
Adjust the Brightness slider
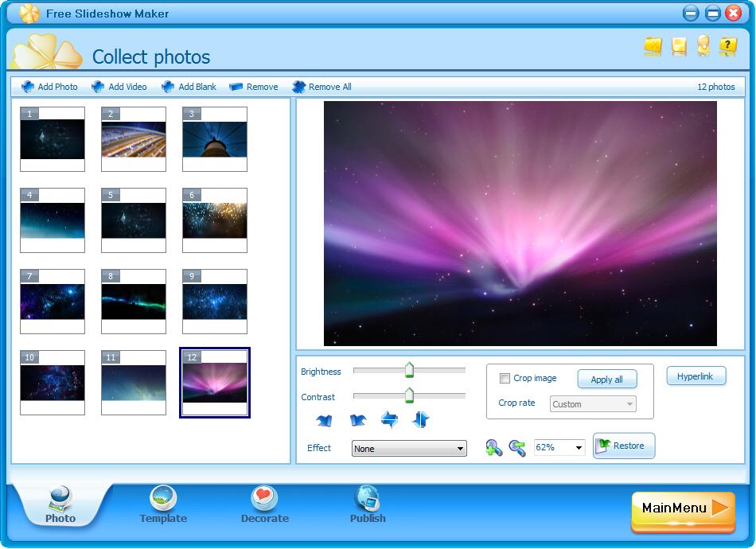coord(410,369)
